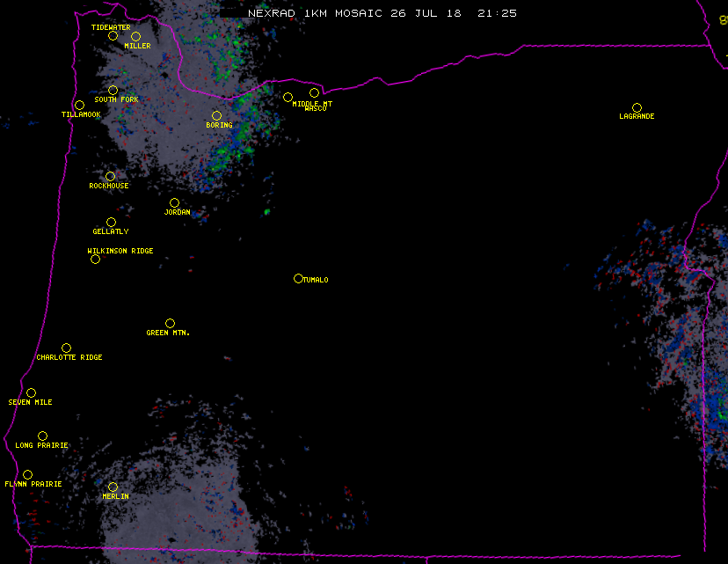Click the Merlin station circle marker
The image size is (728, 564).
click(x=113, y=487)
